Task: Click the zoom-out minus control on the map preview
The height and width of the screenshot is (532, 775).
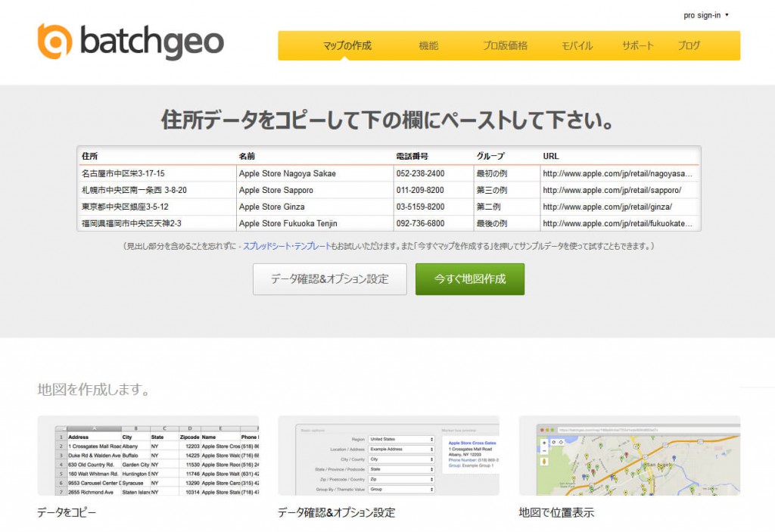Action: click(543, 450)
